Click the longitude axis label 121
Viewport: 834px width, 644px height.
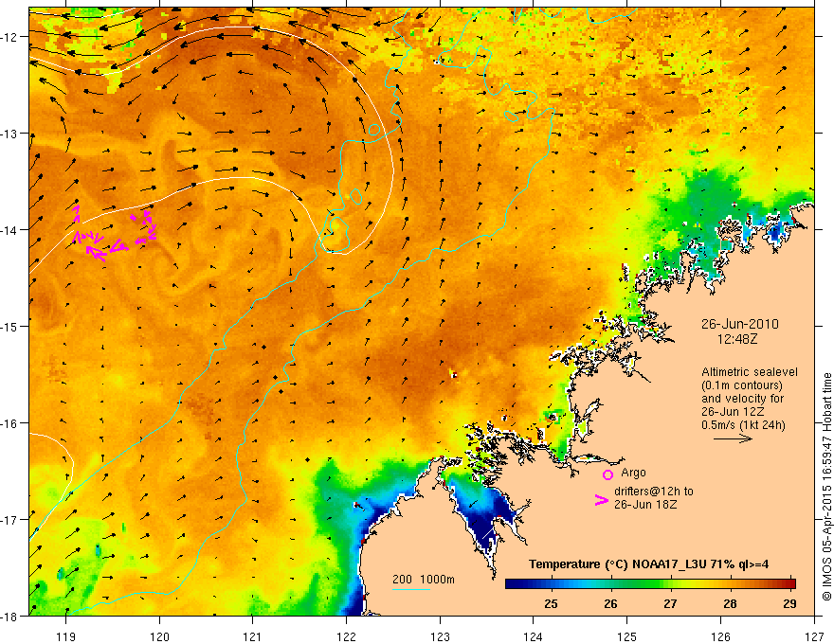click(x=253, y=636)
